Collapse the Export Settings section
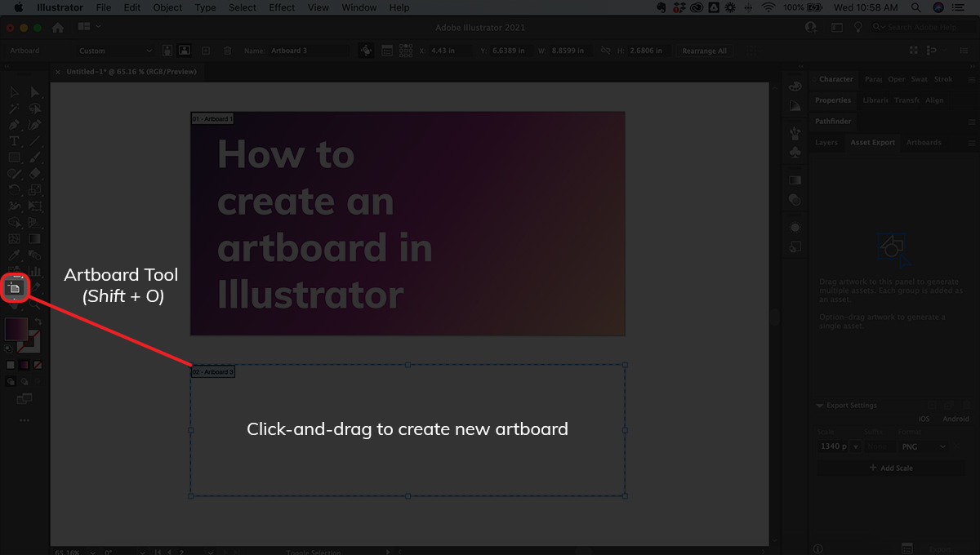 point(820,406)
